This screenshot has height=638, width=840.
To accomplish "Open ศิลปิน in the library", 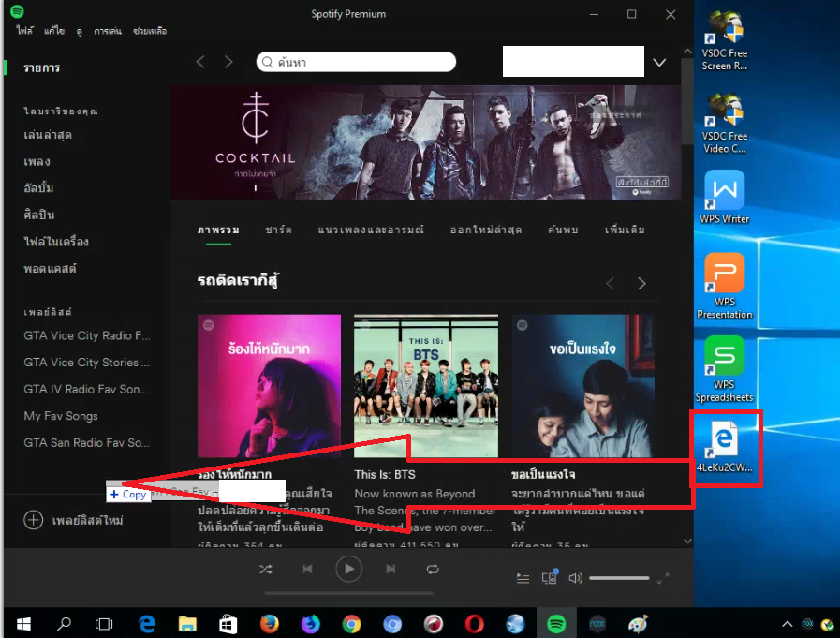I will tap(39, 215).
